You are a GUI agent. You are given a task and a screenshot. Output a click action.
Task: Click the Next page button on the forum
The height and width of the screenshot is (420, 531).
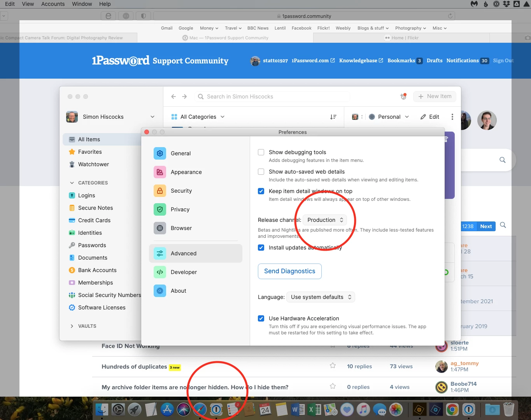486,226
